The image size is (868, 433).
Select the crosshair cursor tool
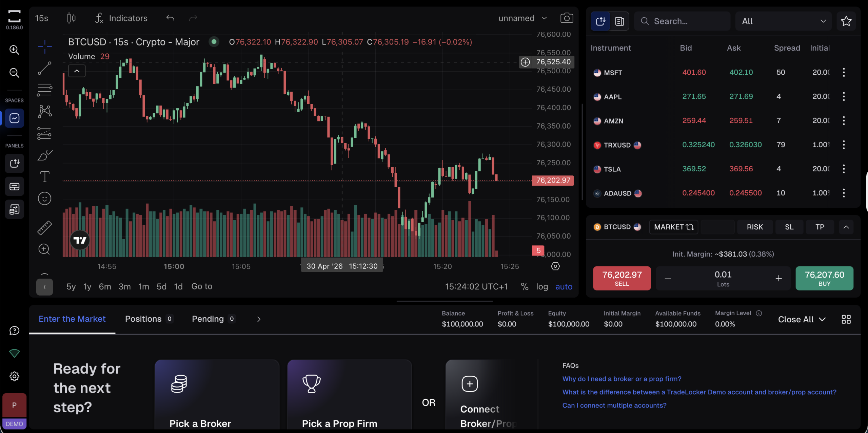(45, 46)
